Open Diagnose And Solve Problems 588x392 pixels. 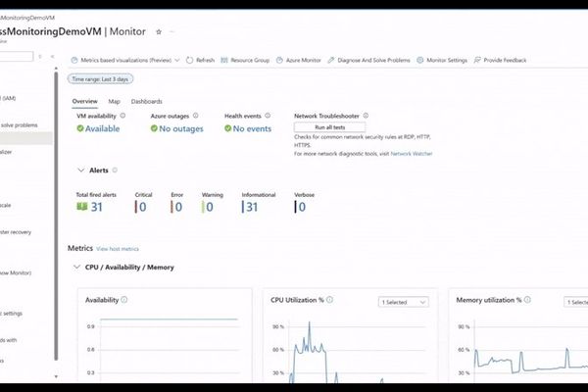pos(369,60)
